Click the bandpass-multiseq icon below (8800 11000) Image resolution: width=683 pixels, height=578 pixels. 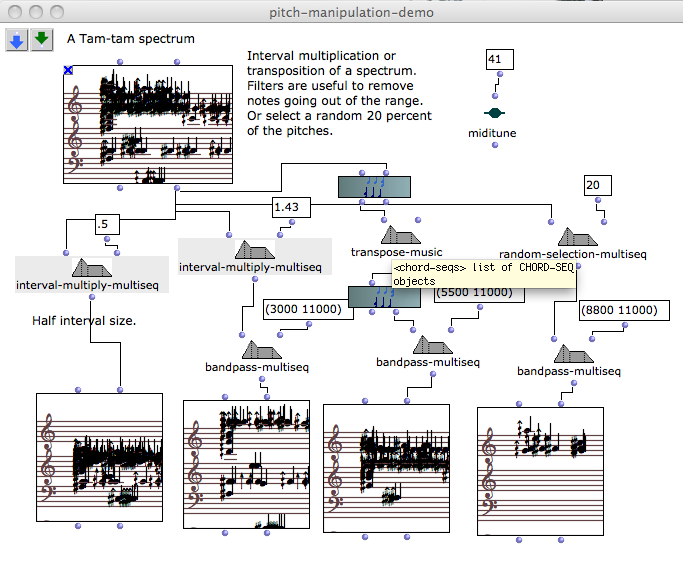point(569,356)
